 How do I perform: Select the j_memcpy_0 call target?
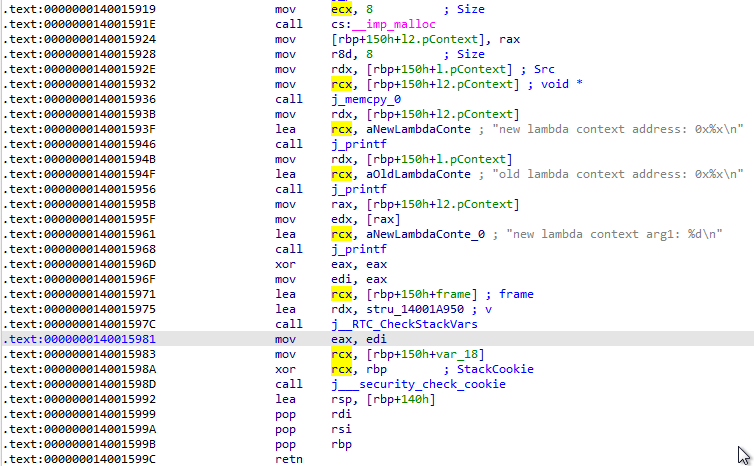[366, 99]
